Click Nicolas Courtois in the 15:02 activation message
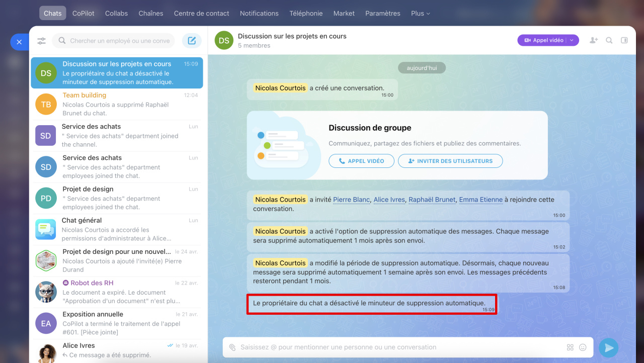 point(280,231)
